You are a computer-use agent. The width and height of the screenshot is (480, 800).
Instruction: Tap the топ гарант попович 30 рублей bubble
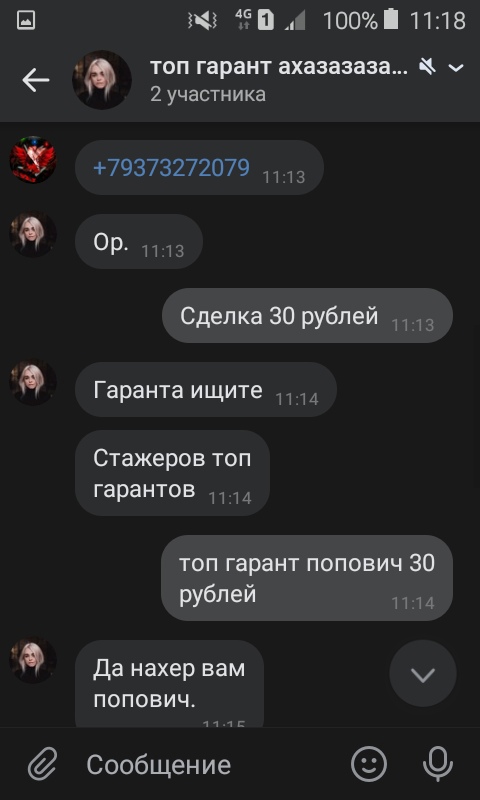[x=307, y=578]
